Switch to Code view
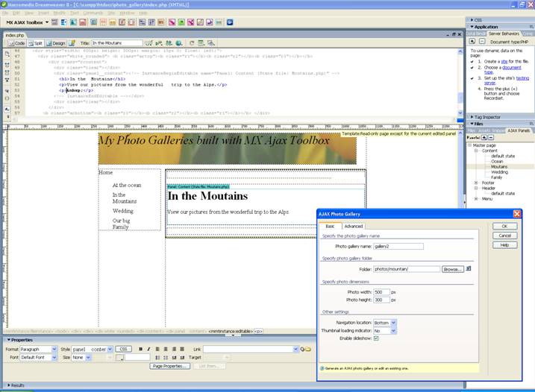The width and height of the screenshot is (535, 392). 16,43
